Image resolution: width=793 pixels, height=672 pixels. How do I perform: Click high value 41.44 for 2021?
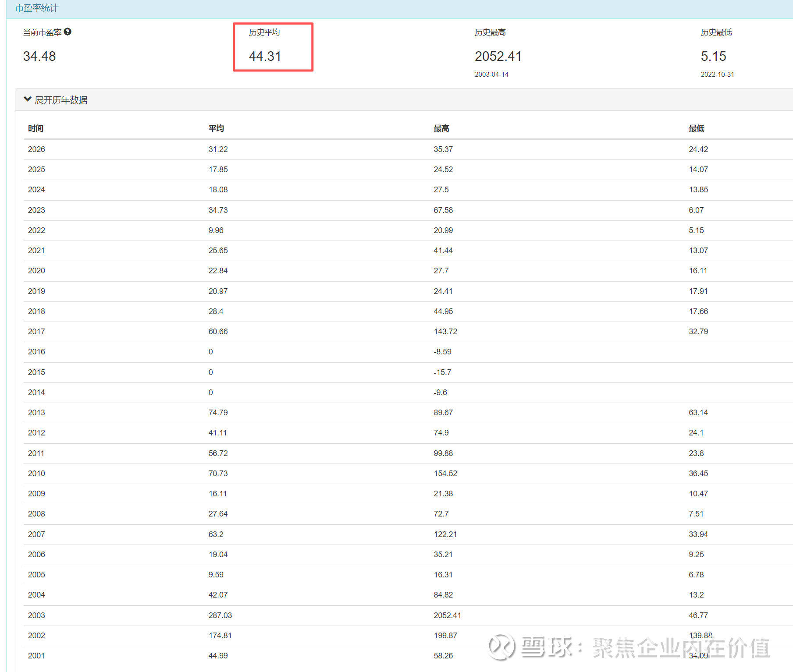443,251
